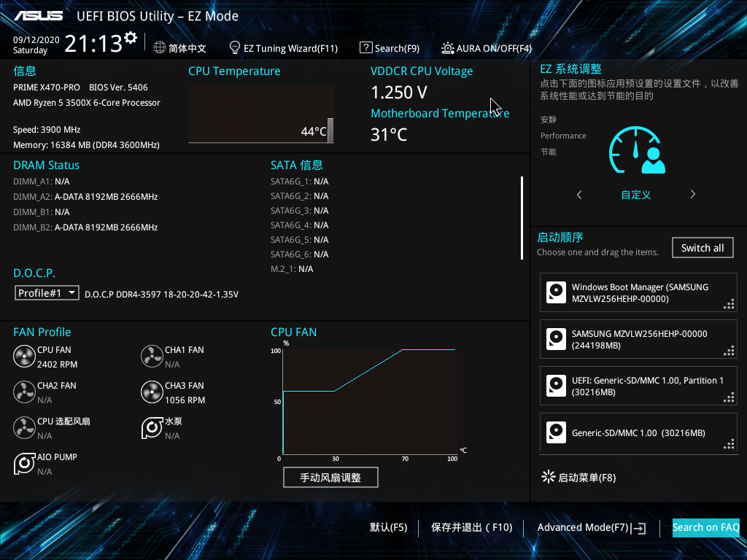Click the CPU FAN curve graph
Viewport: 747px width, 560px height.
pos(370,402)
